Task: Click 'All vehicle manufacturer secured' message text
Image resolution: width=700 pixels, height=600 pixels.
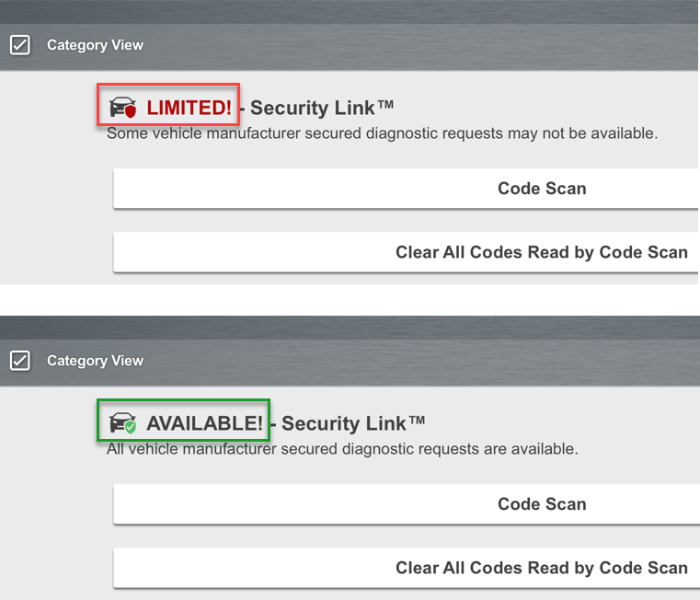Action: coord(342,450)
